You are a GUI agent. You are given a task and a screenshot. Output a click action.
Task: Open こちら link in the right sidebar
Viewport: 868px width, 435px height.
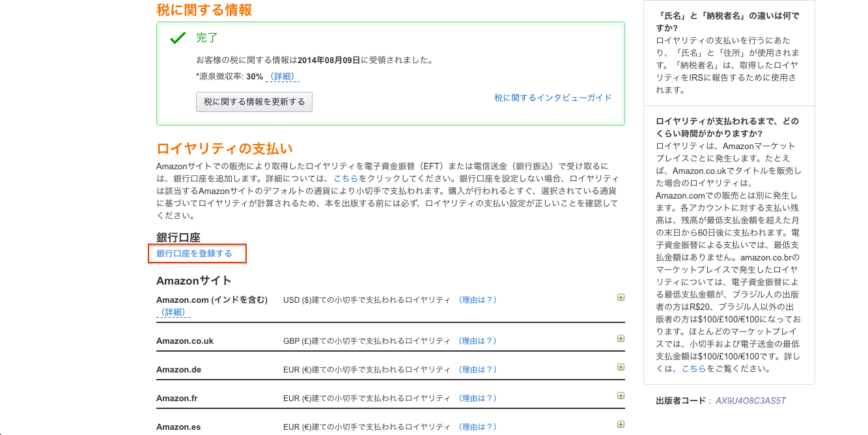tap(693, 369)
